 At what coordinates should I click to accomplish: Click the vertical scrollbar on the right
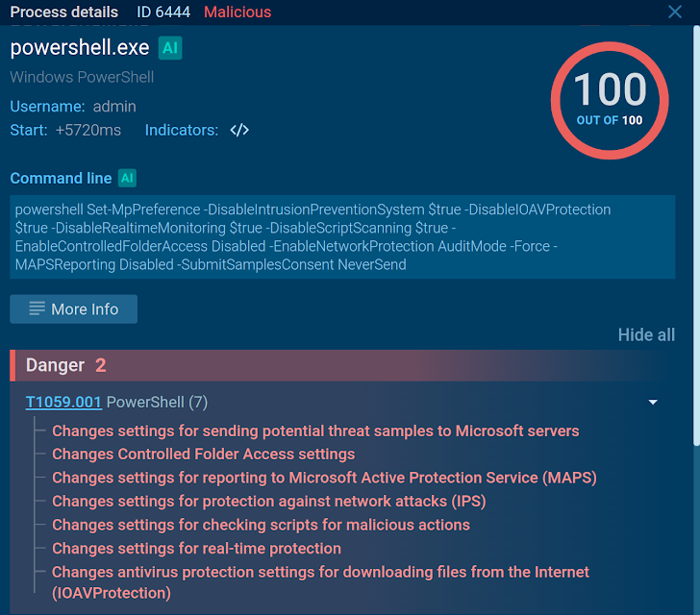[x=694, y=240]
